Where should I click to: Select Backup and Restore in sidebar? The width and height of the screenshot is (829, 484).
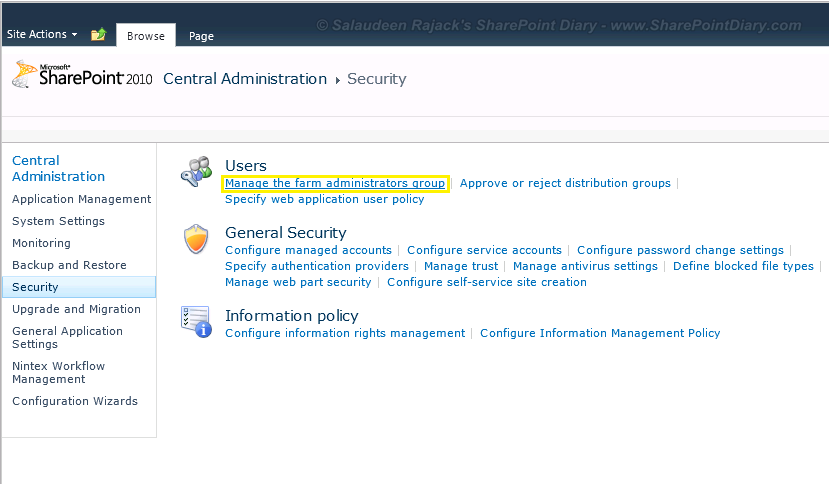click(69, 265)
